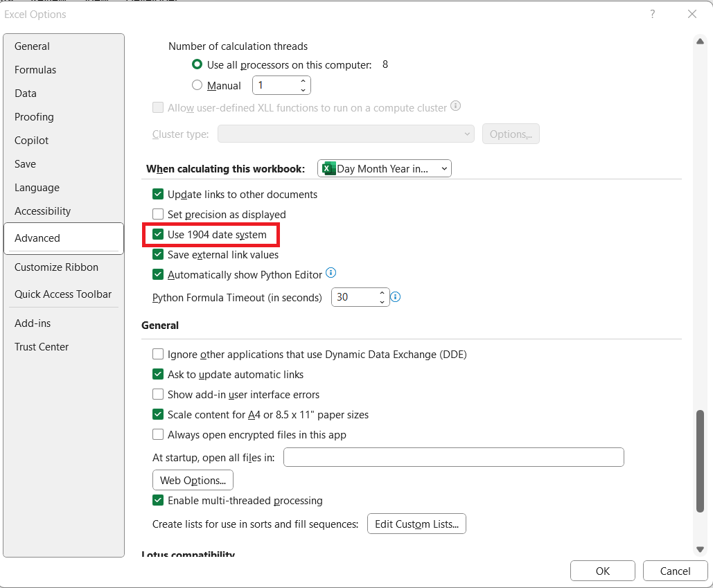This screenshot has width=713, height=588.
Task: Increase Python Formula Timeout value
Action: pos(382,293)
